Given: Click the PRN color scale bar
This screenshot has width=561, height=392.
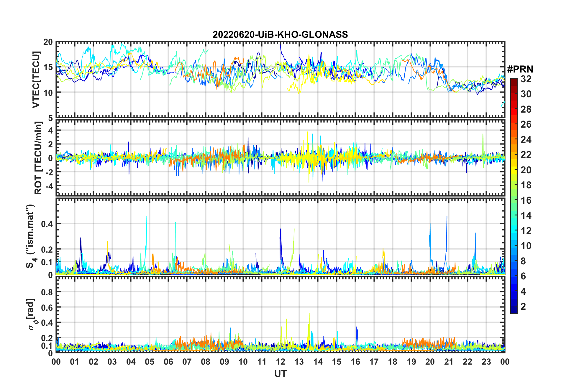Looking at the screenshot, I should point(514,196).
